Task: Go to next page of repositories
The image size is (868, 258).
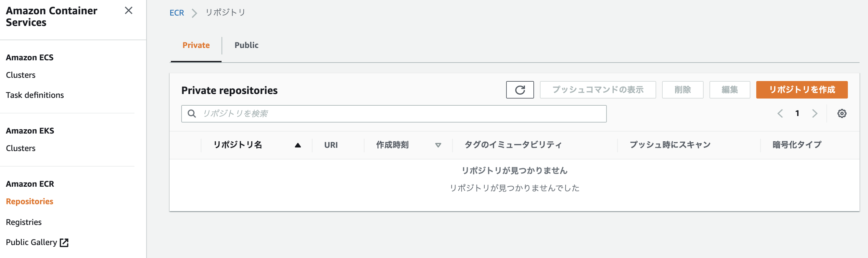Action: tap(815, 114)
